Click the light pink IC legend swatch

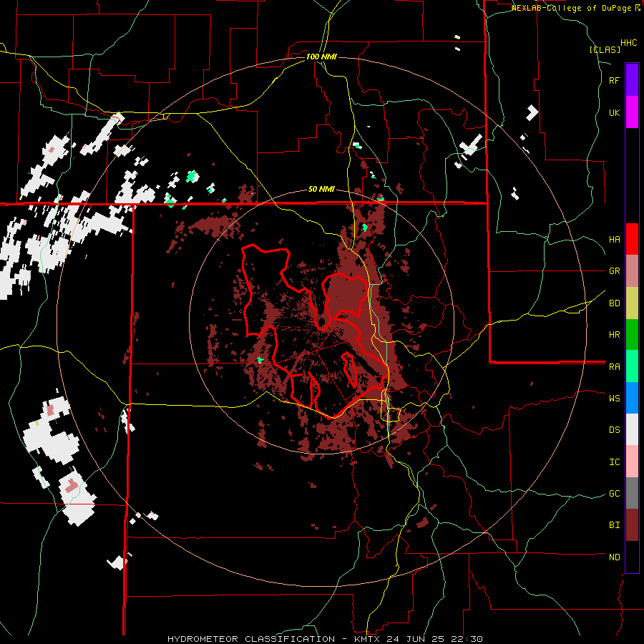coord(632,462)
